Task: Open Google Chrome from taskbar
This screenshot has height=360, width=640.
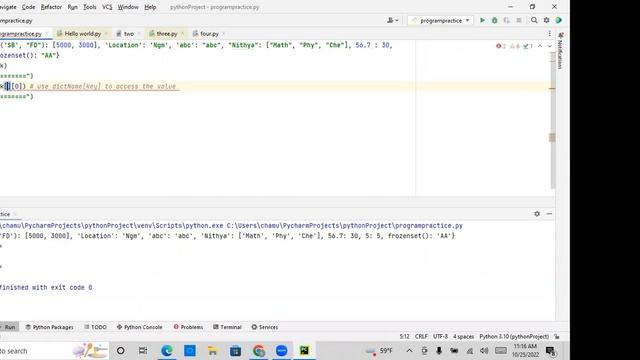Action: (259, 351)
